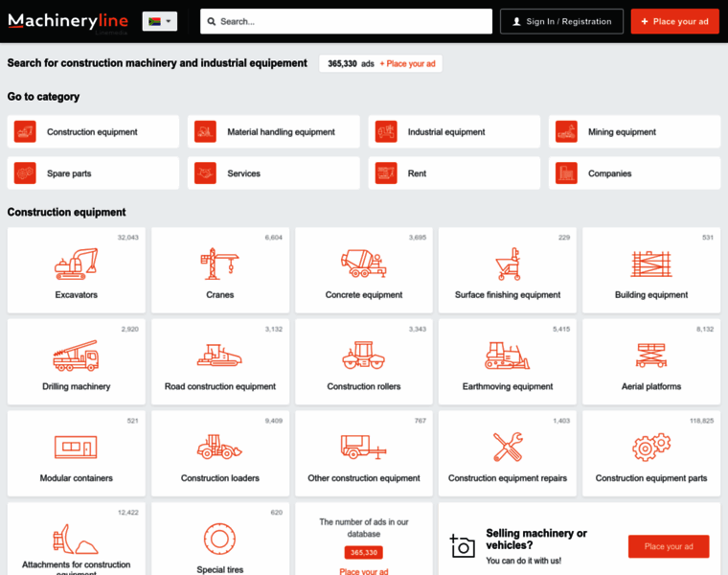The width and height of the screenshot is (728, 575).
Task: Click the Special tires label
Action: [219, 569]
